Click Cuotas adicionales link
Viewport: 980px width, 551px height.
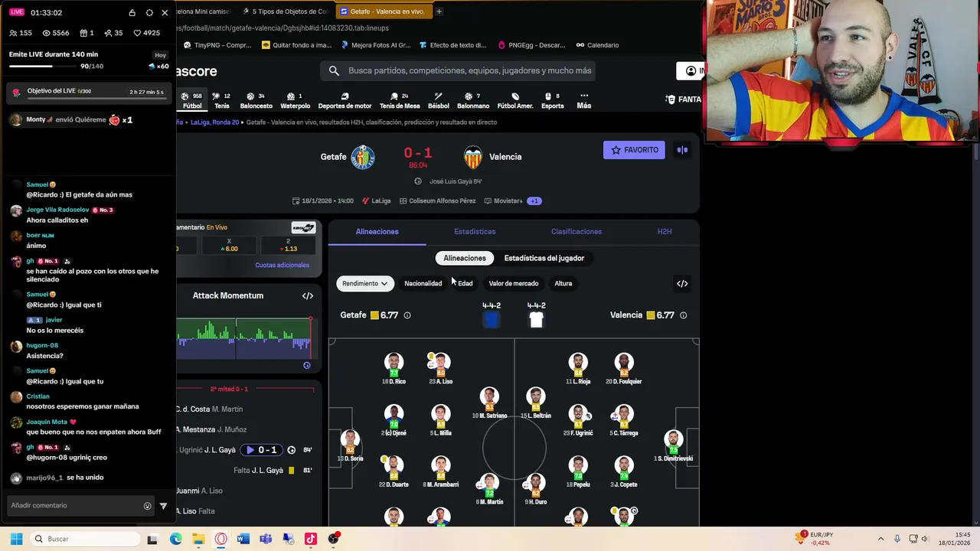(x=283, y=266)
